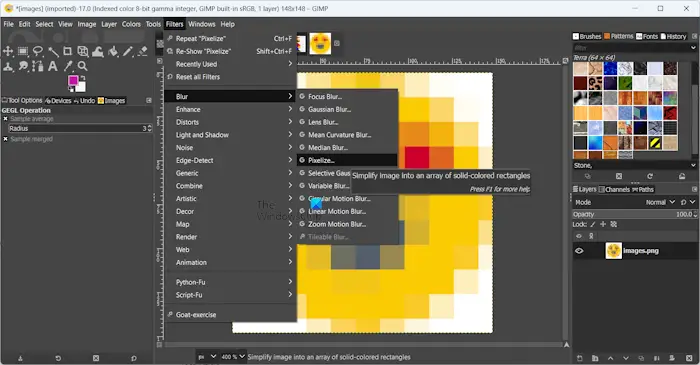Pick the Bucket Fill tool

click(x=113, y=51)
